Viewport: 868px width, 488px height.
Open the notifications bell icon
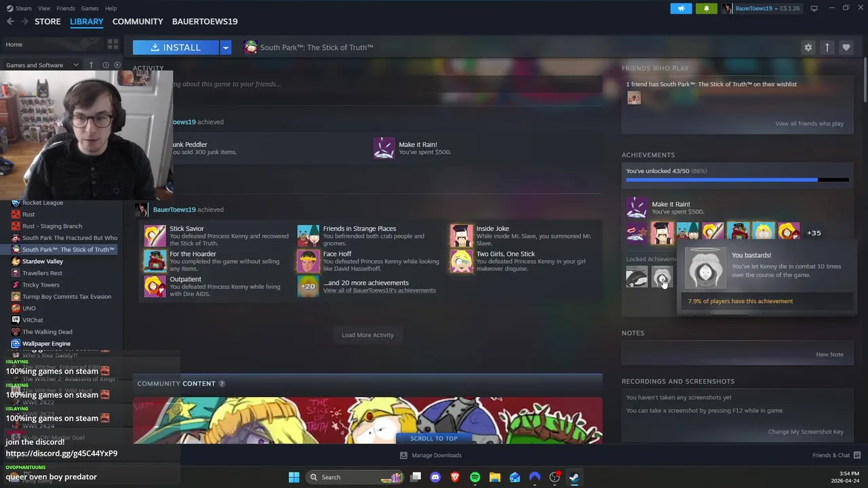click(x=706, y=8)
